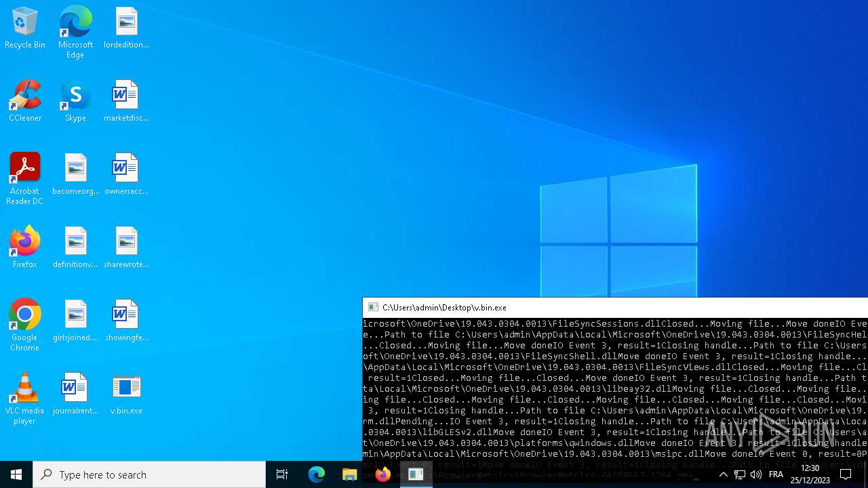This screenshot has height=488, width=868.
Task: Select the definitionv image file
Action: coord(75,248)
